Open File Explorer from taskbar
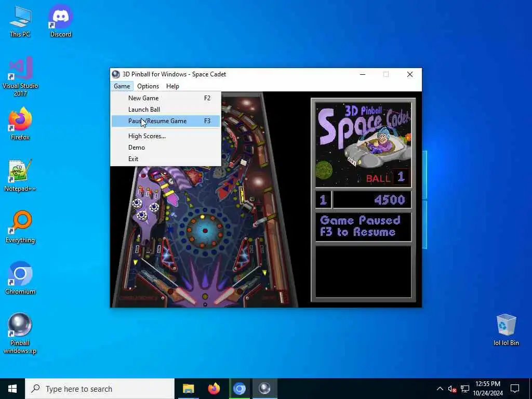This screenshot has height=399, width=532. coord(188,389)
